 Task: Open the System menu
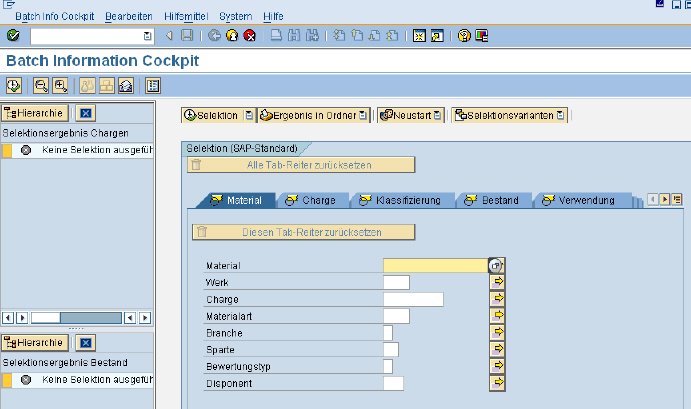tap(236, 16)
